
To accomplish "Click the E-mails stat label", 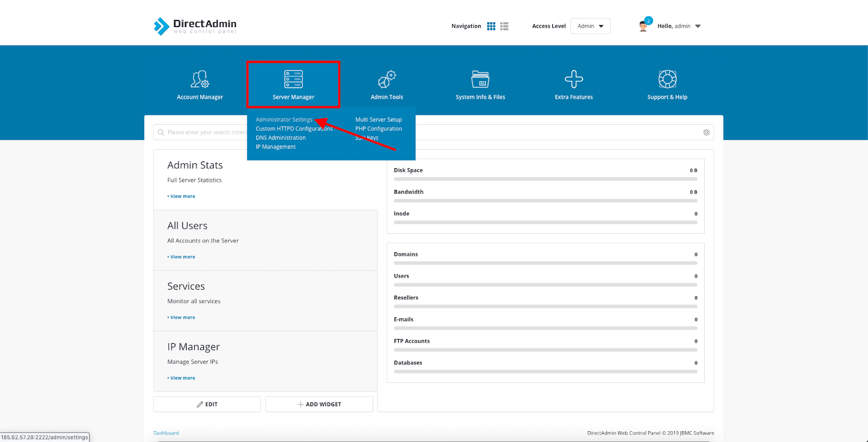I will pos(404,319).
